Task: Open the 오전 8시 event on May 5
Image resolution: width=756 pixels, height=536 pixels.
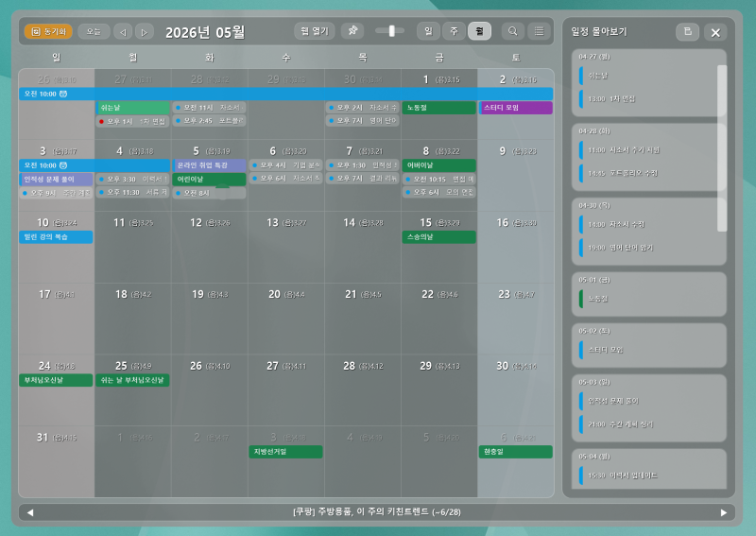Action: point(209,193)
